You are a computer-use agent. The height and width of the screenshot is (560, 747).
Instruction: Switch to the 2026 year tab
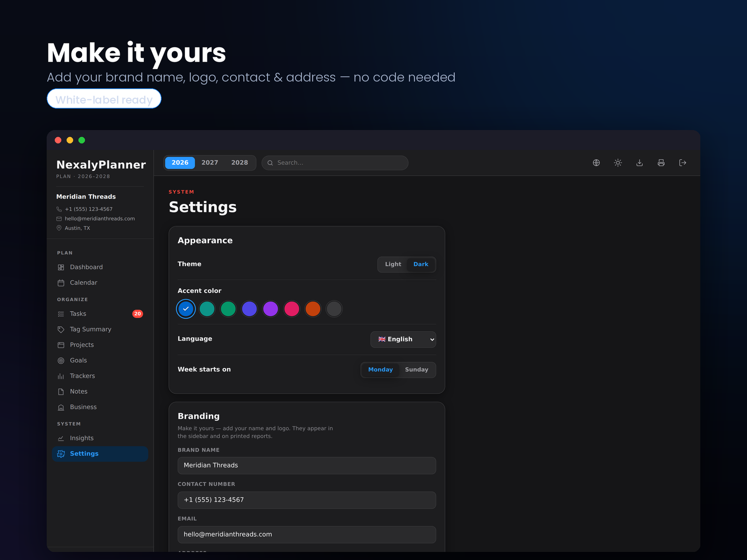(180, 163)
